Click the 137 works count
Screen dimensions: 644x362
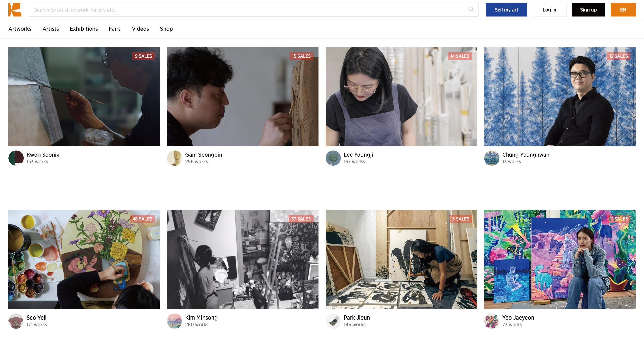click(354, 162)
